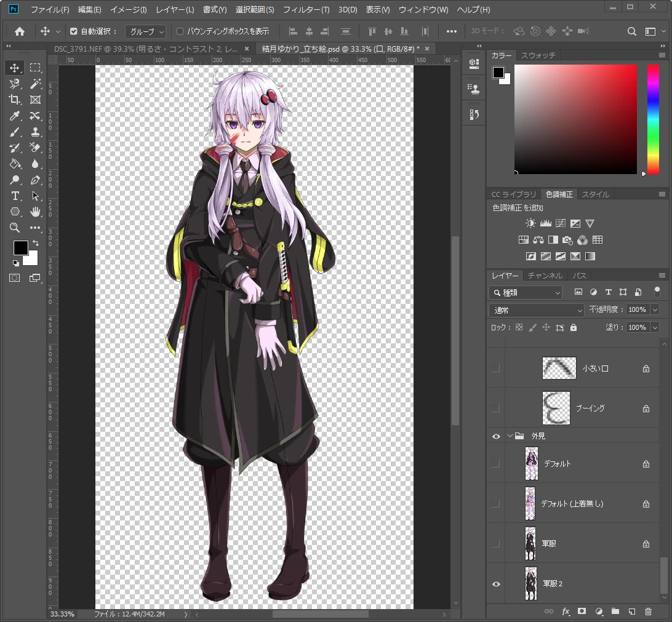Screen dimensions: 672x622
Task: Hide the 外見 group
Action: [496, 436]
